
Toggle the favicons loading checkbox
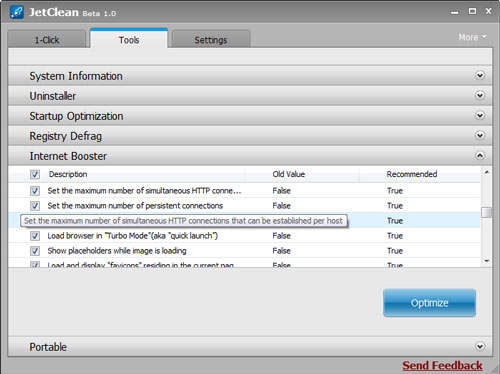pos(35,265)
